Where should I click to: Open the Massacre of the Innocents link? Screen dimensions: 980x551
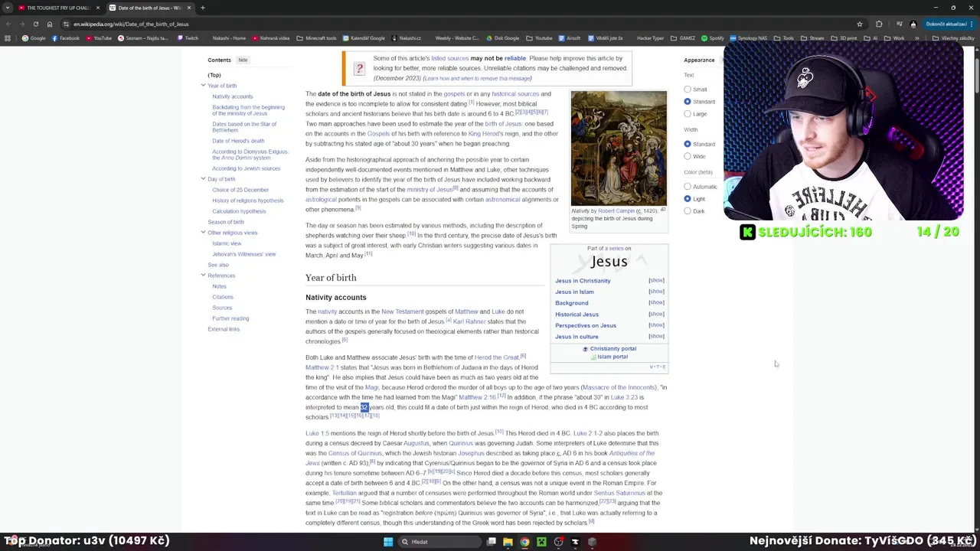click(x=619, y=387)
